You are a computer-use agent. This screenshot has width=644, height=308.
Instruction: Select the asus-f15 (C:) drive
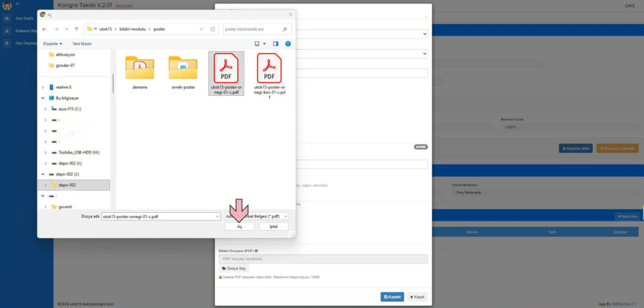click(x=69, y=109)
